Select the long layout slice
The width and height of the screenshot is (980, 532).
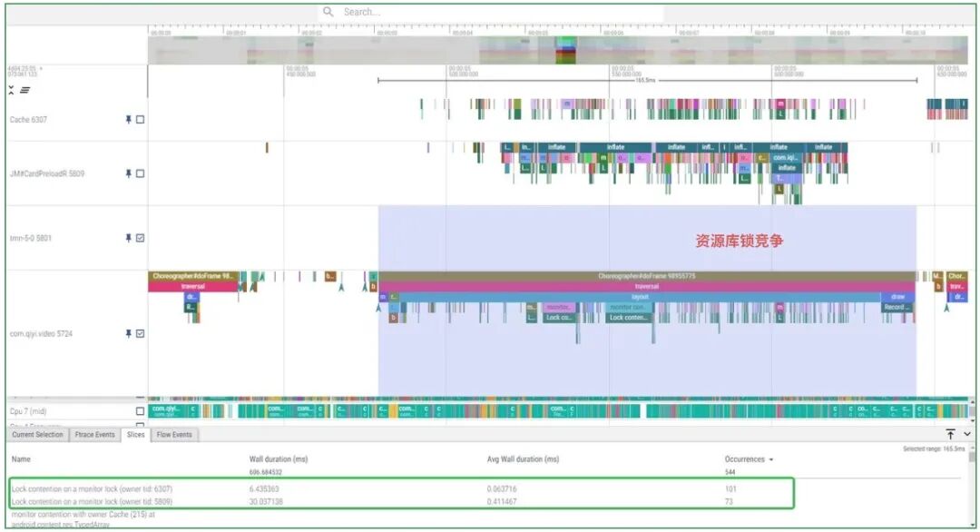tap(640, 297)
